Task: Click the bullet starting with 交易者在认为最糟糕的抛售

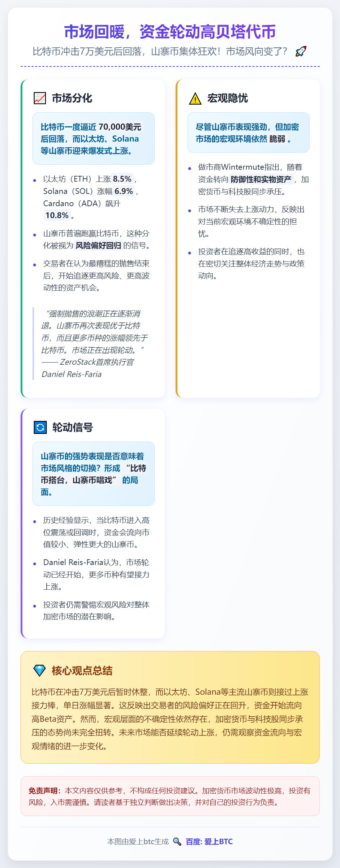Action: (x=96, y=275)
